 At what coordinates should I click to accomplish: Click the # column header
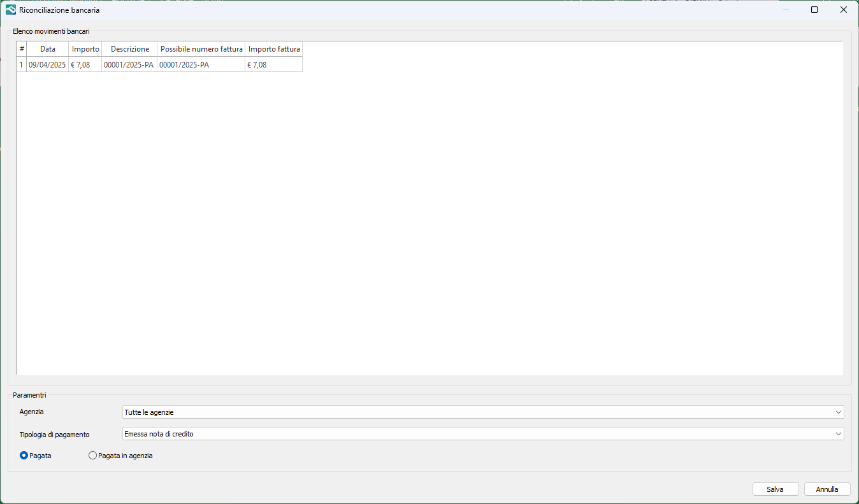[x=22, y=49]
